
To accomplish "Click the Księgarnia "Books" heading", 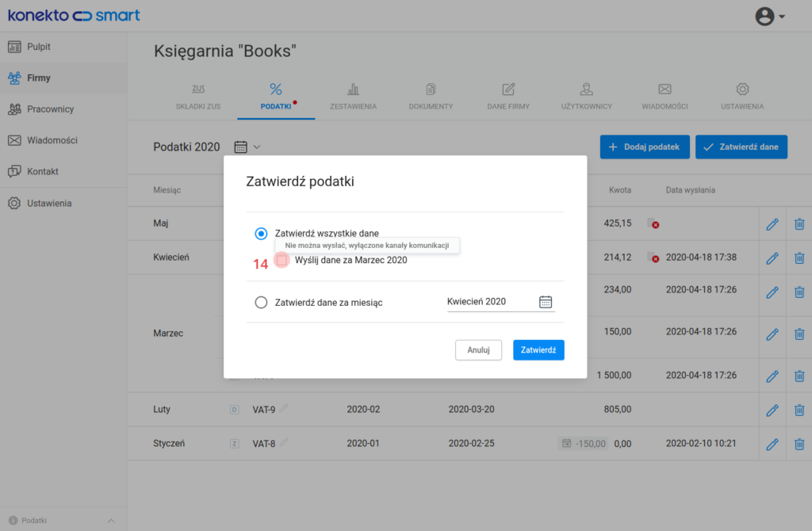I will [x=225, y=51].
